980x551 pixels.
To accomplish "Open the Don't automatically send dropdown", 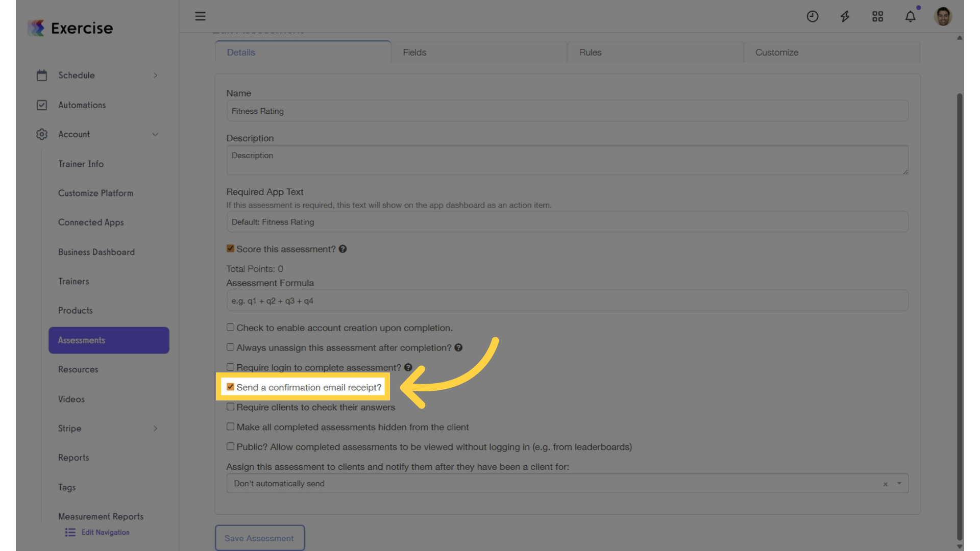I will pyautogui.click(x=567, y=483).
